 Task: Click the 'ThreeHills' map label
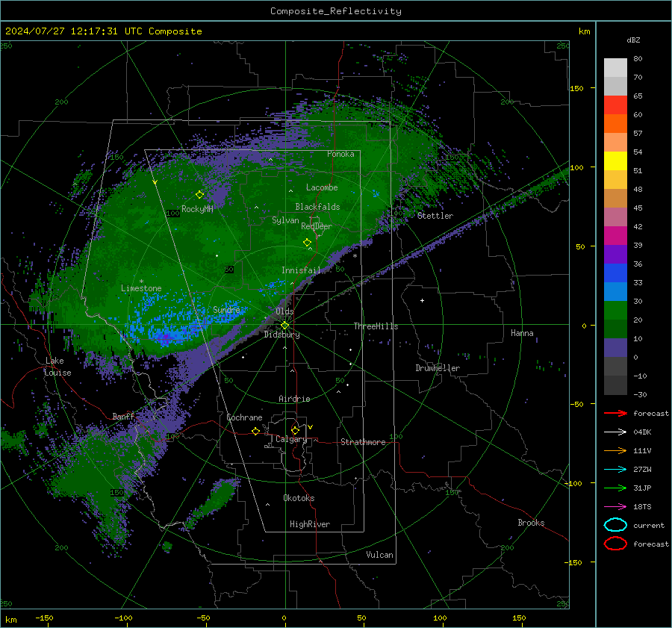point(376,326)
